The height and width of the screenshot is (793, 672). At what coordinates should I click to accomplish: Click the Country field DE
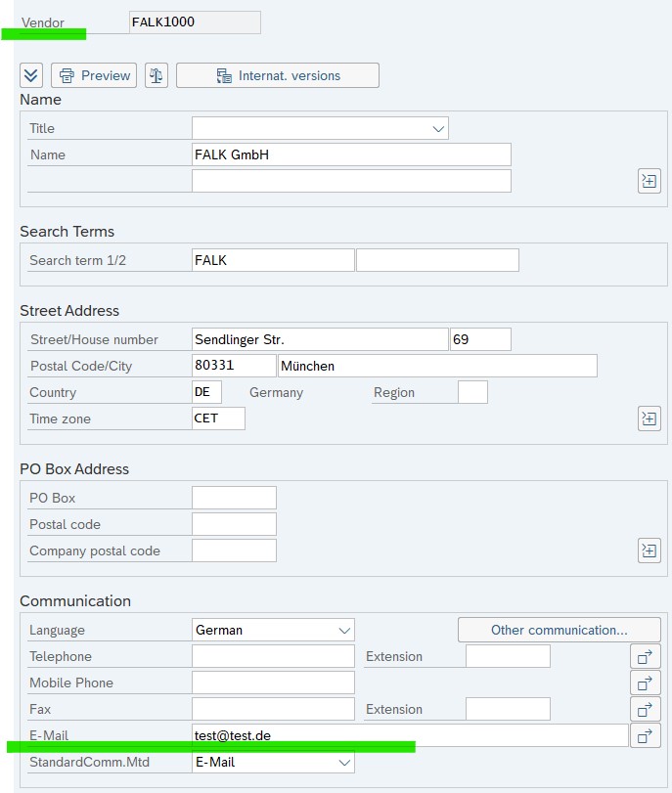click(206, 392)
